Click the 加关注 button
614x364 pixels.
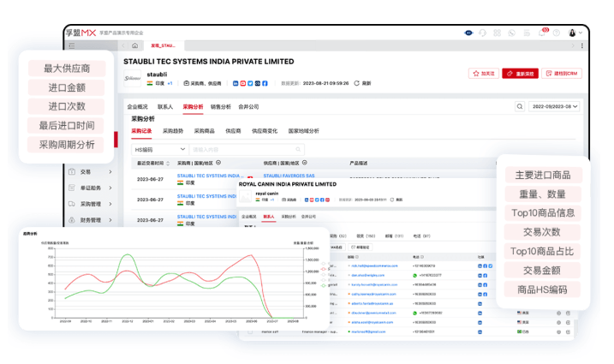click(484, 74)
